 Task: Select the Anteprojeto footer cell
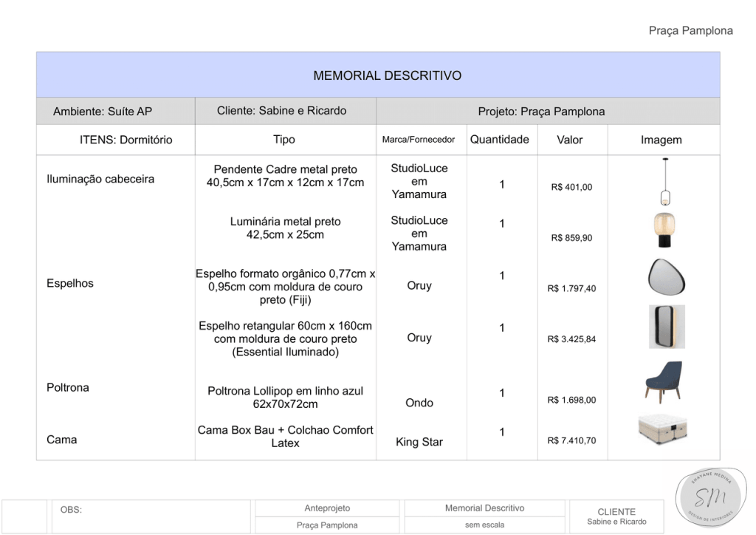(x=327, y=508)
